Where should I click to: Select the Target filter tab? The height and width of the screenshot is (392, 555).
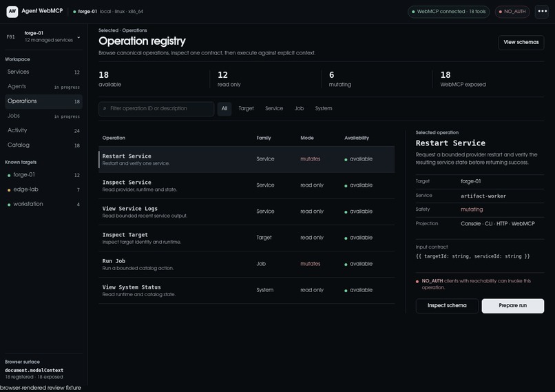246,109
